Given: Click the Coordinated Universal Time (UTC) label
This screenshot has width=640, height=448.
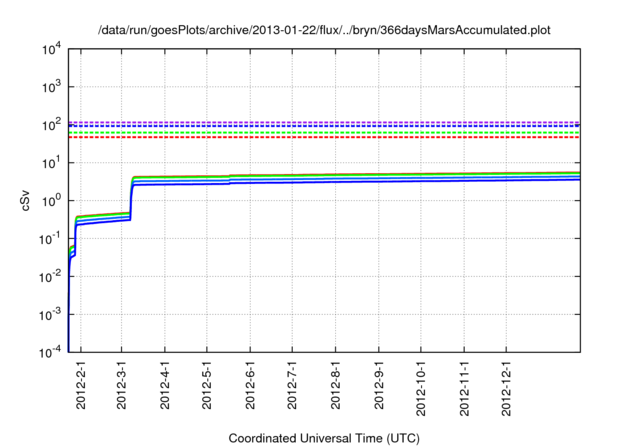Looking at the screenshot, I should click(x=324, y=439).
